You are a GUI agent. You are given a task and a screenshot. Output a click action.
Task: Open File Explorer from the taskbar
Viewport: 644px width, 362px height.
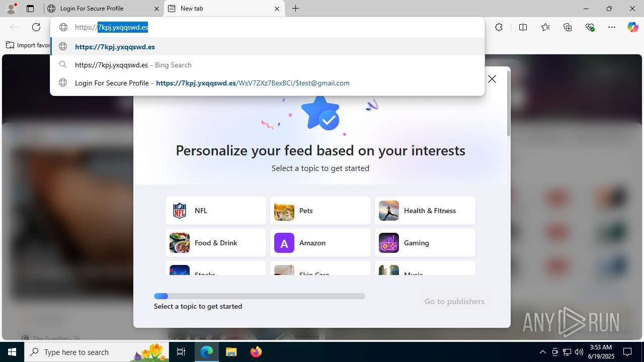pos(231,352)
